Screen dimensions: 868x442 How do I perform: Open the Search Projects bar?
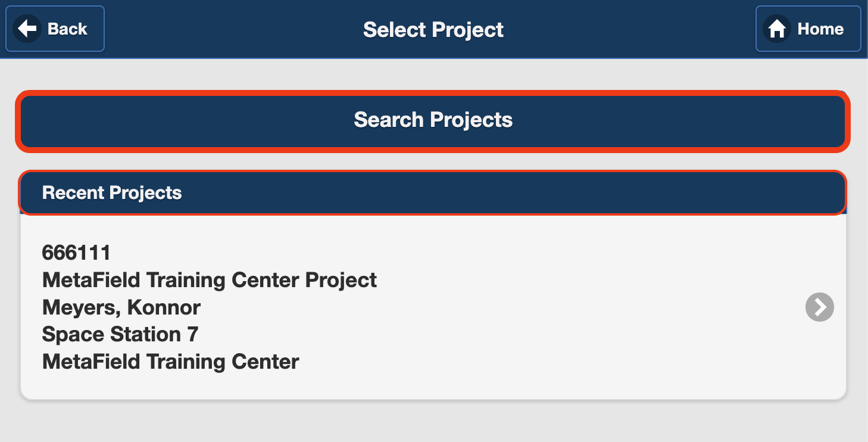point(433,120)
